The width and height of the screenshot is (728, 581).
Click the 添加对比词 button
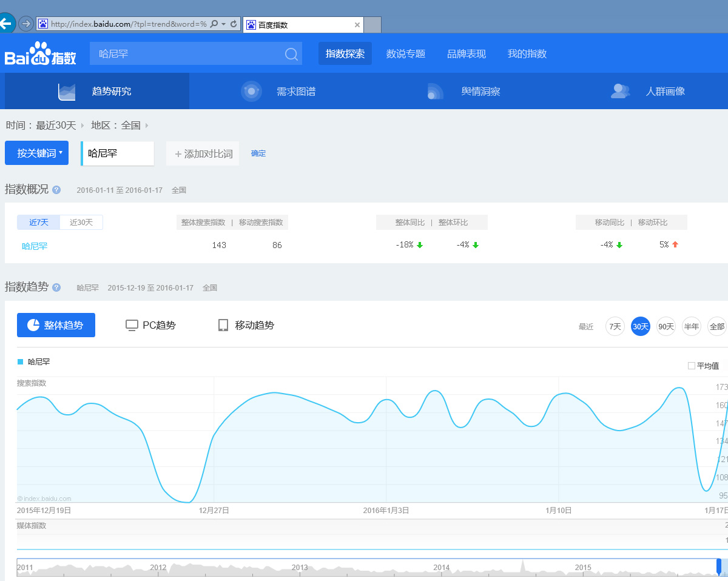(x=203, y=154)
